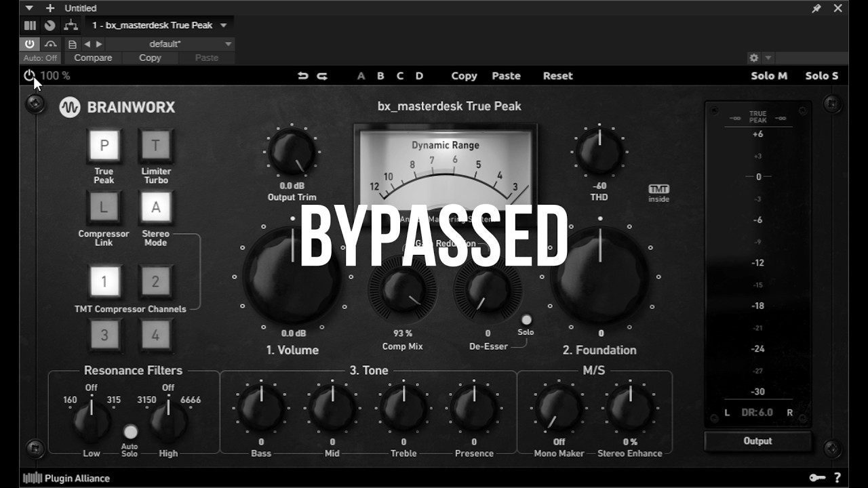The width and height of the screenshot is (868, 488).
Task: Select settings bank D
Action: pos(419,76)
